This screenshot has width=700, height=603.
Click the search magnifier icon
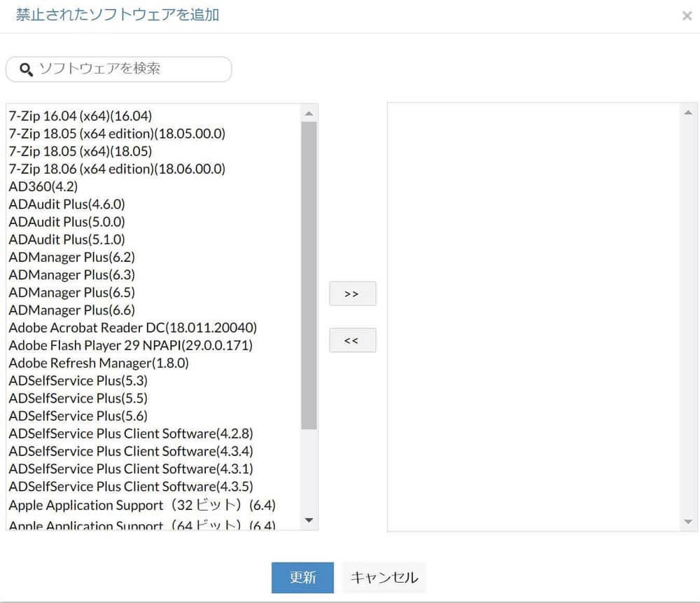[26, 69]
